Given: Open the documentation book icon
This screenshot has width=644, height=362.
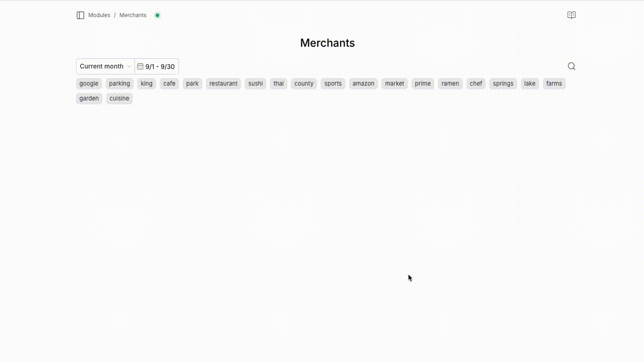Looking at the screenshot, I should tap(572, 15).
